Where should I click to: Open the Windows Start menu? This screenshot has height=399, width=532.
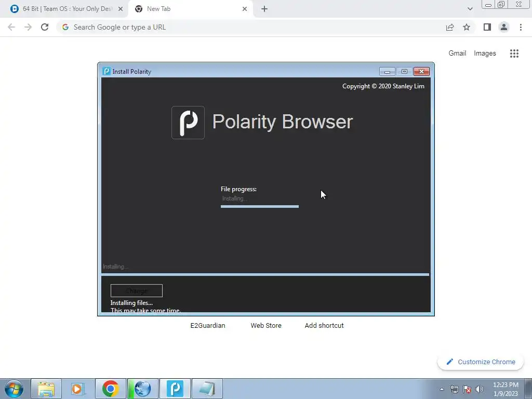14,389
